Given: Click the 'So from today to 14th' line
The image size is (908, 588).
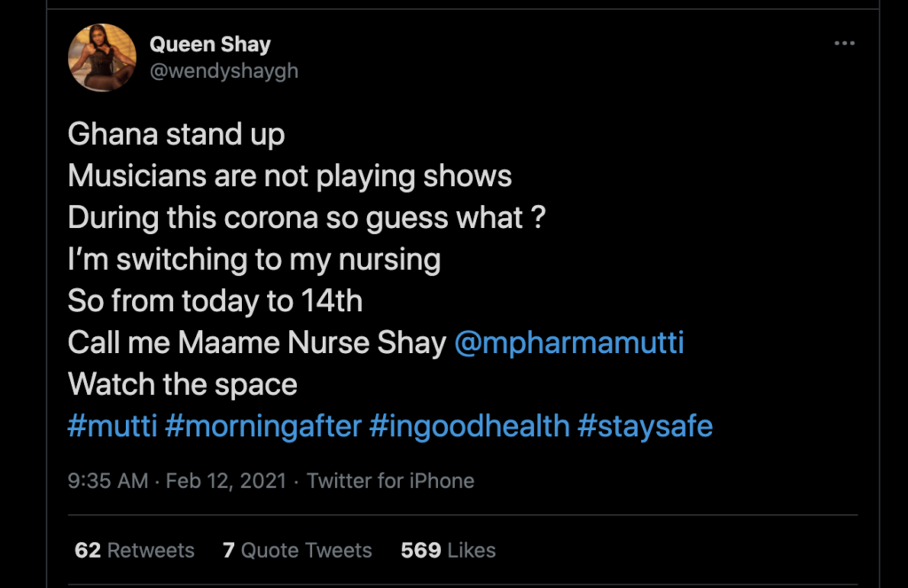Looking at the screenshot, I should [x=215, y=301].
